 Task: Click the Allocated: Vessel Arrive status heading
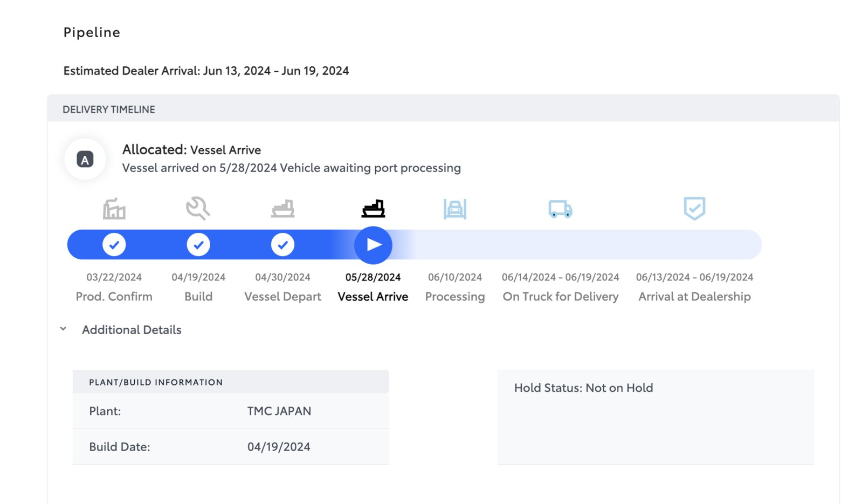point(191,150)
